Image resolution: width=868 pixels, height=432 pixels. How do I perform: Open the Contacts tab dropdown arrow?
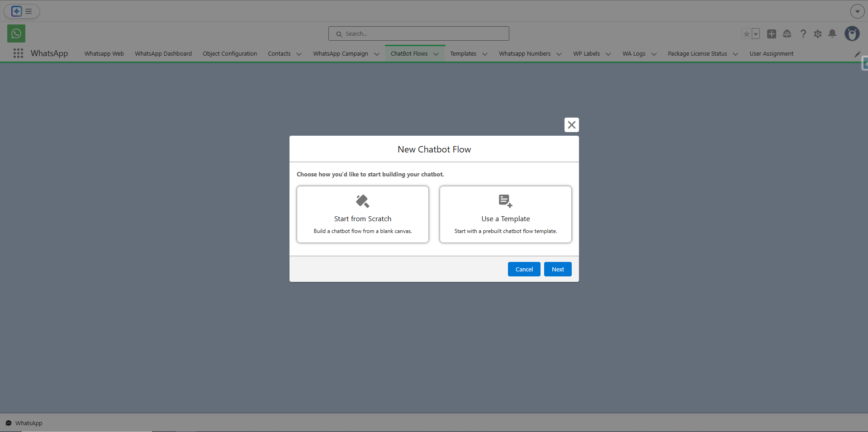299,54
